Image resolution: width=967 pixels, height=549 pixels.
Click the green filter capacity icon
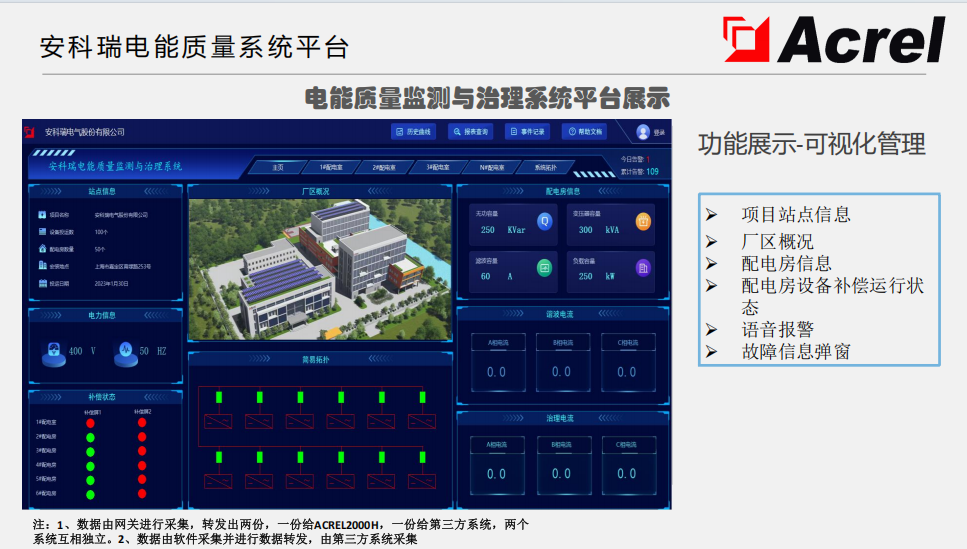(x=545, y=268)
